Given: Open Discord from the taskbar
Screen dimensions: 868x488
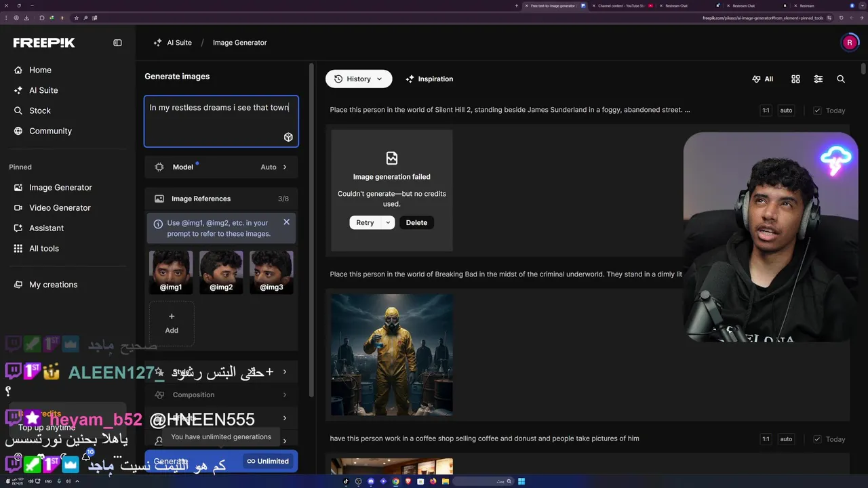Looking at the screenshot, I should coord(371,481).
